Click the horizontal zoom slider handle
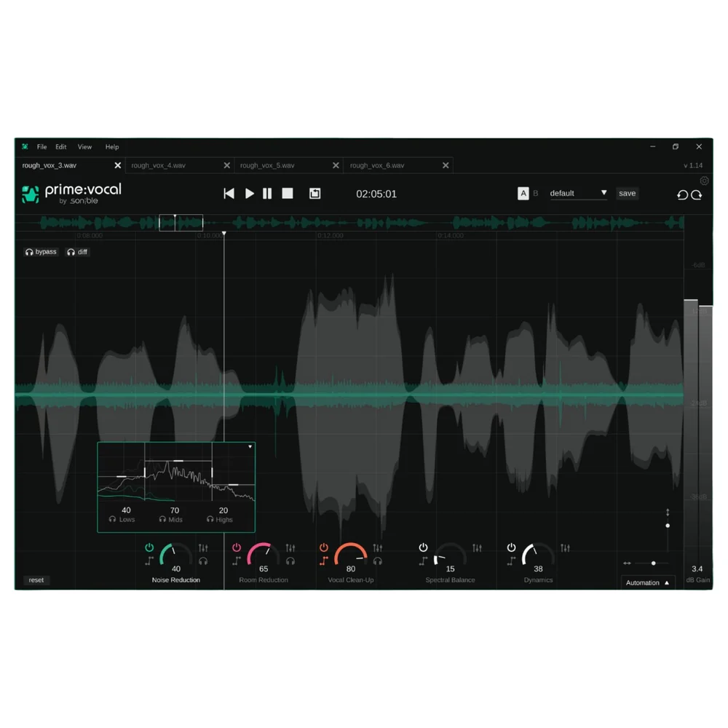 (653, 563)
